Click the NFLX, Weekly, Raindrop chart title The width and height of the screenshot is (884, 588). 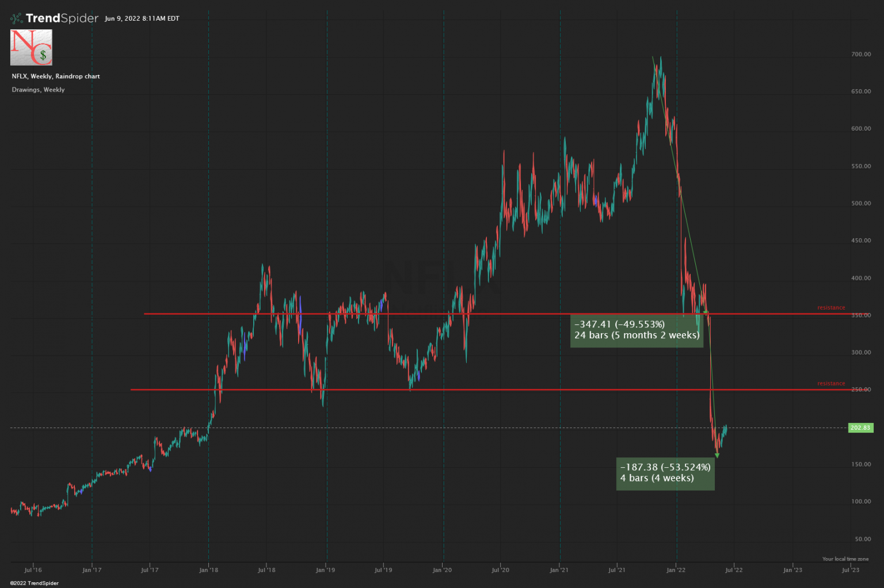(56, 77)
